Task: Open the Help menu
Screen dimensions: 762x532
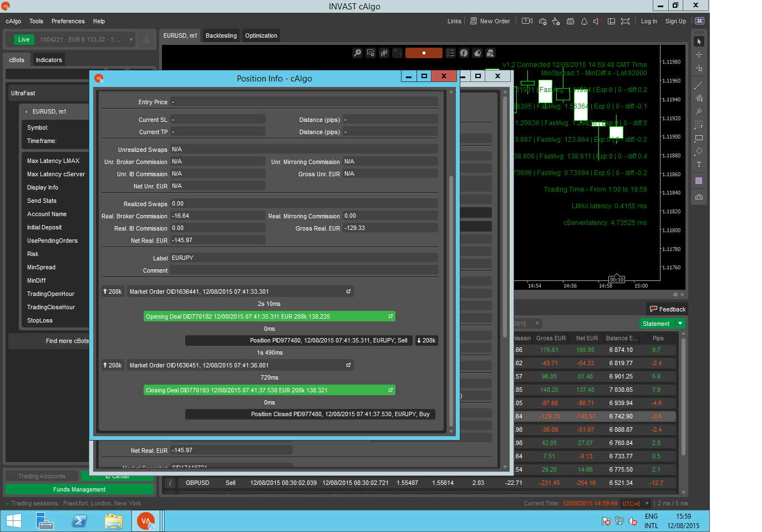Action: (99, 21)
